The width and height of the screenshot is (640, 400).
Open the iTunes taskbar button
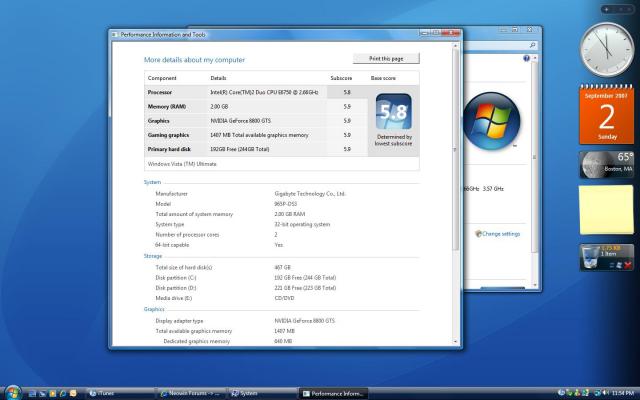click(121, 393)
